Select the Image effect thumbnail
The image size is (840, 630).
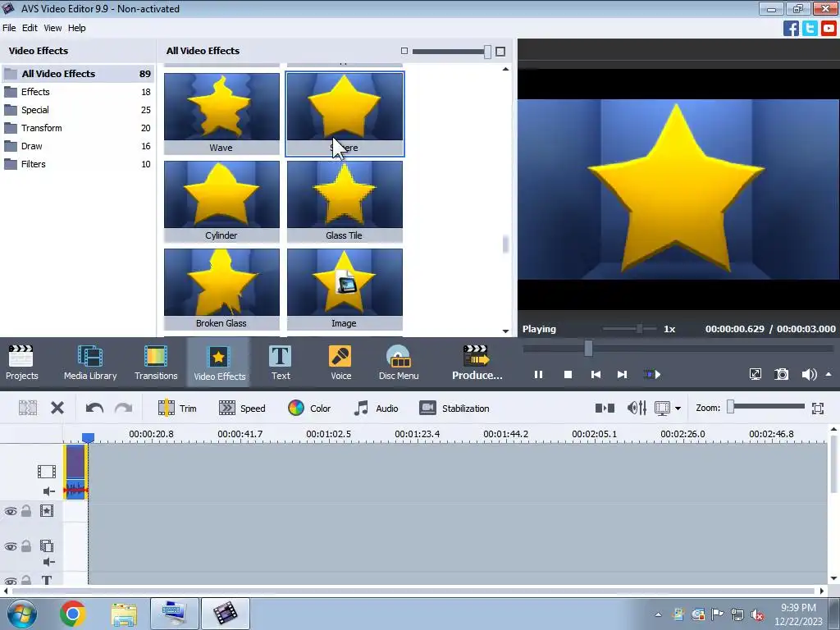point(345,289)
